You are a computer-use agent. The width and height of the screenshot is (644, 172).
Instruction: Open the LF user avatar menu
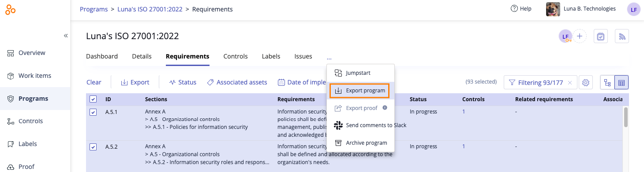pos(633,9)
